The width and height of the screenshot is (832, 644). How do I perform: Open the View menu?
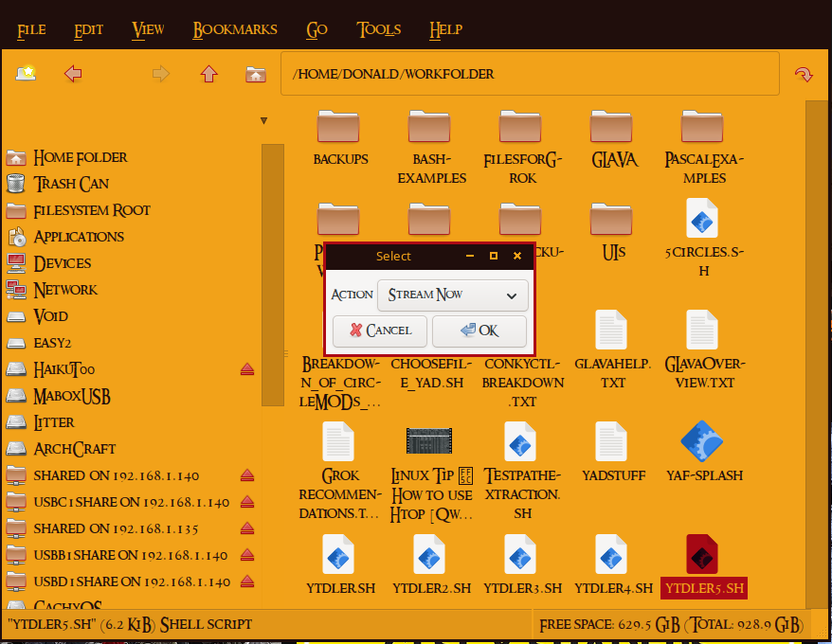pos(148,29)
